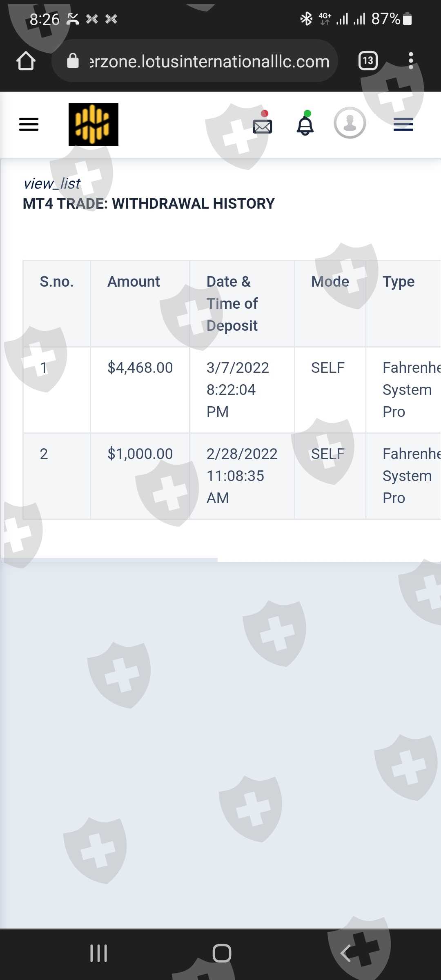This screenshot has width=441, height=980.
Task: Click the yellow-and-black Lotus logo
Action: (x=93, y=124)
